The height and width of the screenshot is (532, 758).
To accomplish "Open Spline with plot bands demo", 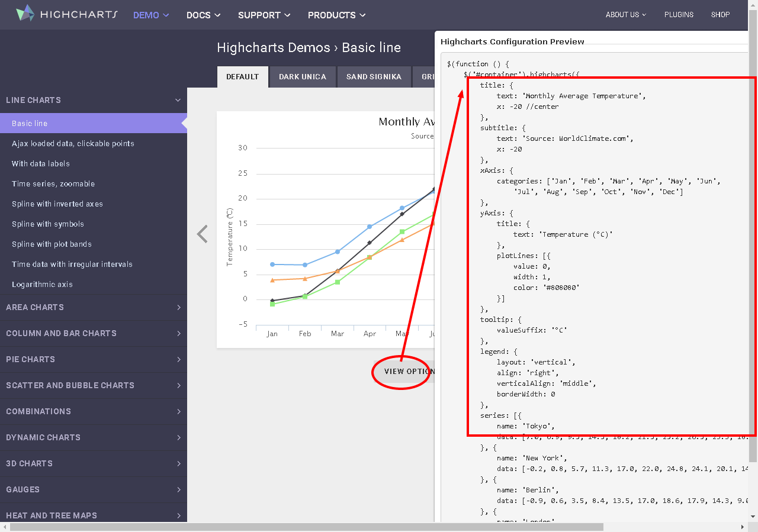I will point(52,244).
